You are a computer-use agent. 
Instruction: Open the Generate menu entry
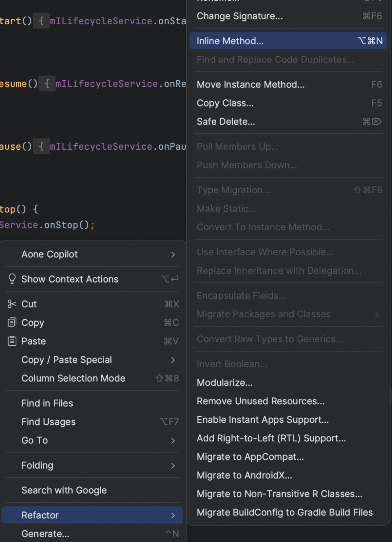pos(92,534)
